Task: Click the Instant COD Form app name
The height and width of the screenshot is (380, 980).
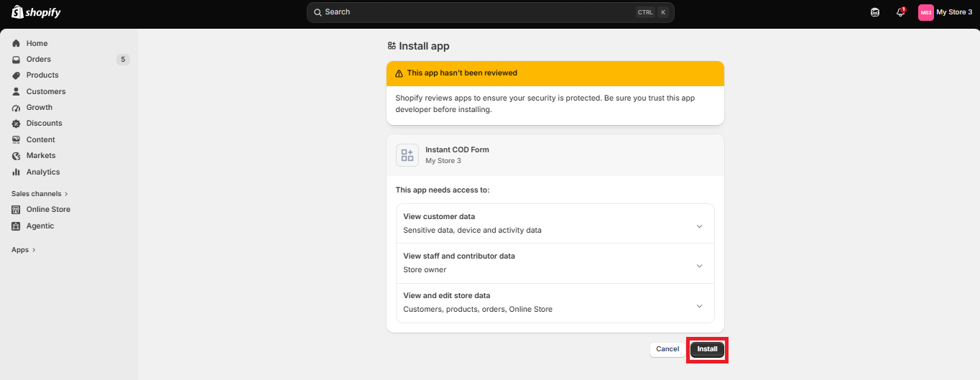Action: [x=457, y=149]
